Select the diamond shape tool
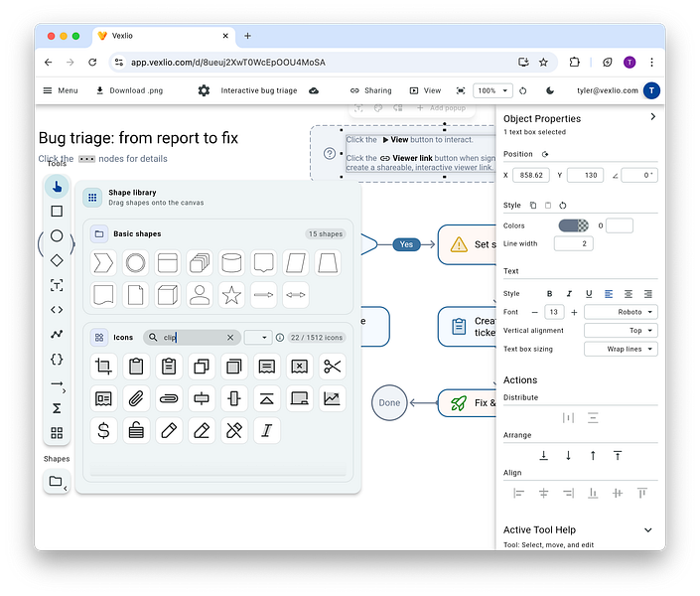This screenshot has width=700, height=596. (x=57, y=260)
